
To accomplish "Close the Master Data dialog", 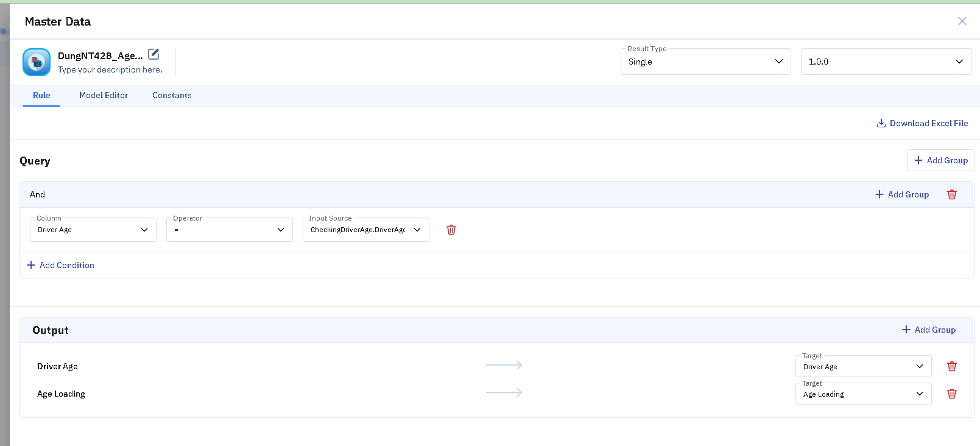I will tap(962, 21).
